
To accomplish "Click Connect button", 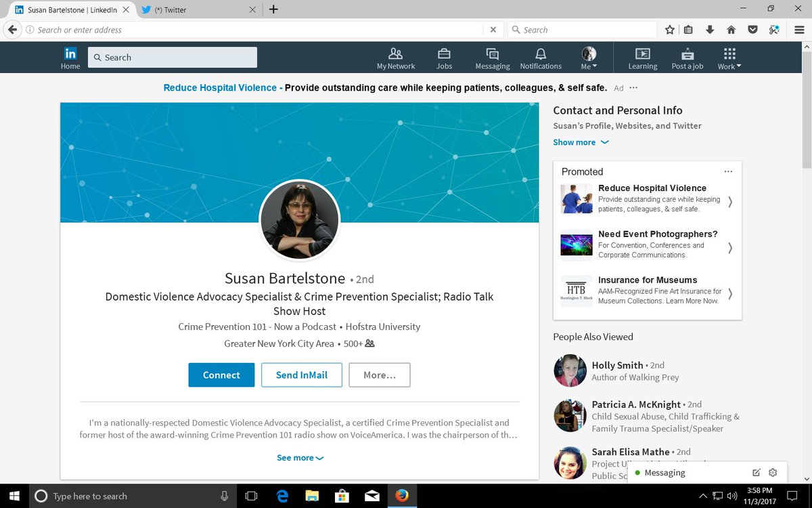I will [x=221, y=375].
